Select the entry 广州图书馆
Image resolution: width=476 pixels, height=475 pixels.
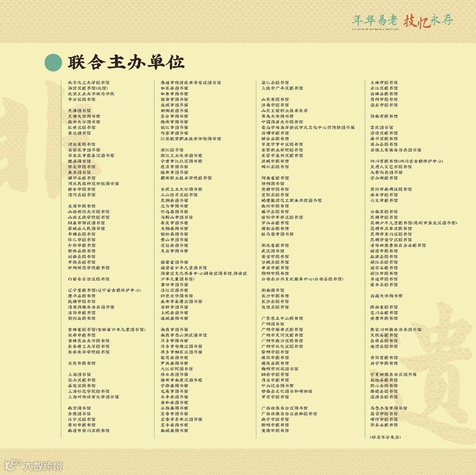click(273, 324)
